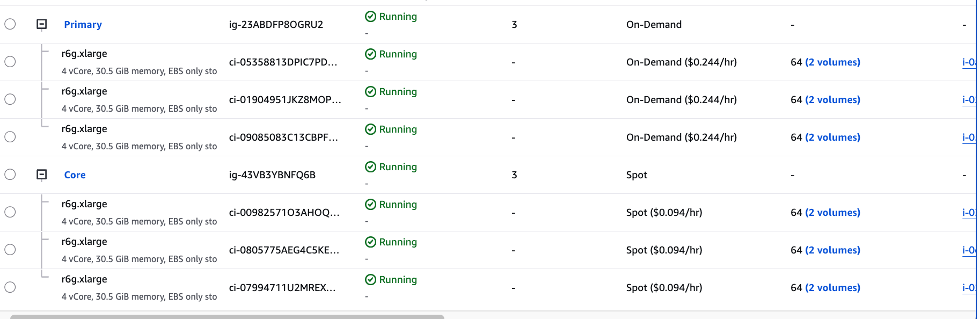Collapse the Primary instance group
Viewport: 980px width, 319px height.
42,24
